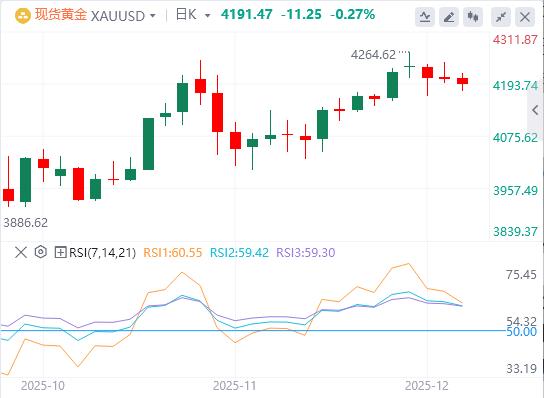Click the 2025-11 date axis label
This screenshot has width=544, height=398.
pos(235,386)
